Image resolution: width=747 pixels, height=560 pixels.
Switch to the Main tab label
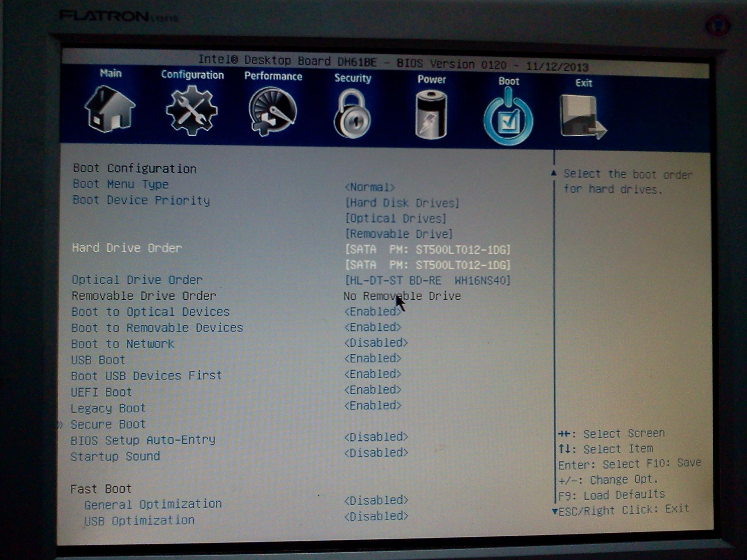point(111,73)
